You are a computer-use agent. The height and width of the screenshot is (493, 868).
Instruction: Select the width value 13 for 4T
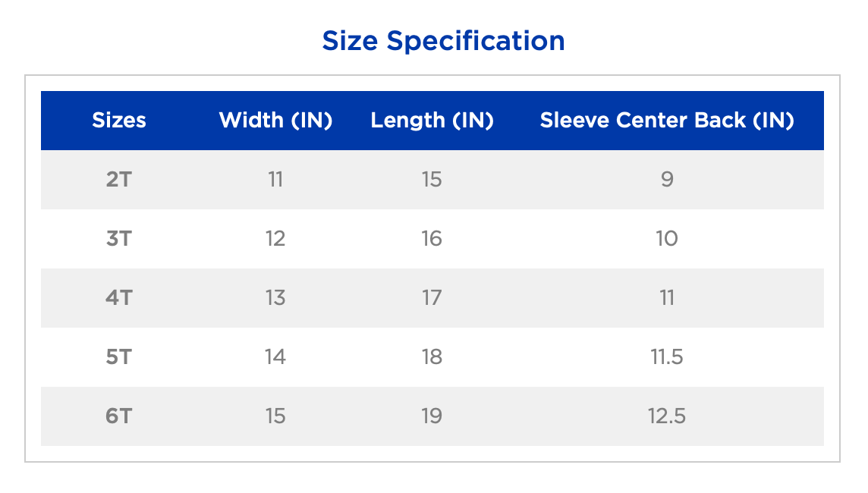click(x=275, y=298)
